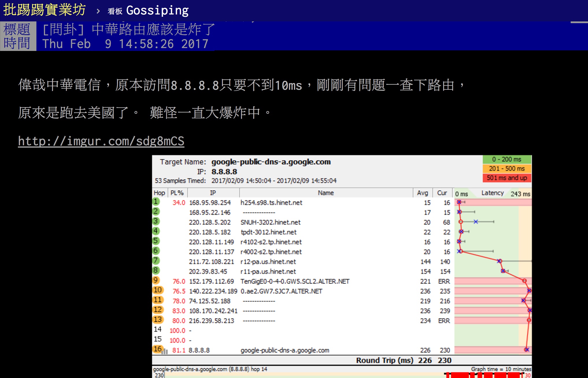Click the red 501 ms and up swatch
Screen dimensions: 588x378
(x=507, y=178)
